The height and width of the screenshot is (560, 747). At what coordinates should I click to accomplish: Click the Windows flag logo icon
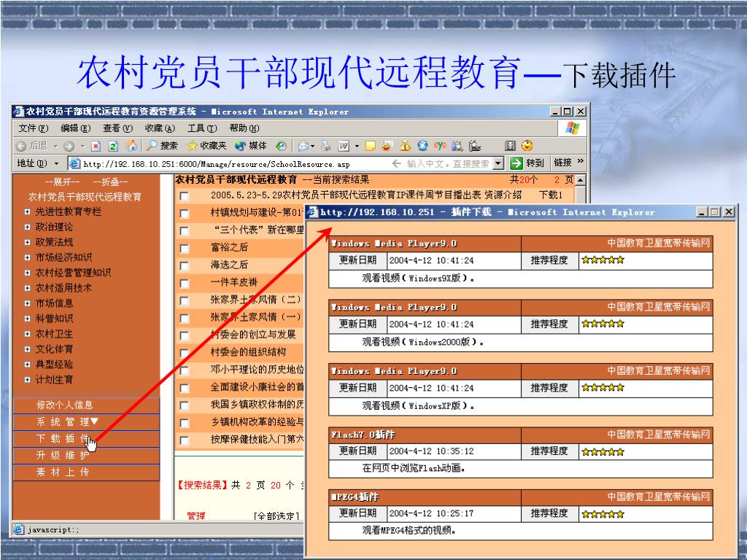coord(572,128)
